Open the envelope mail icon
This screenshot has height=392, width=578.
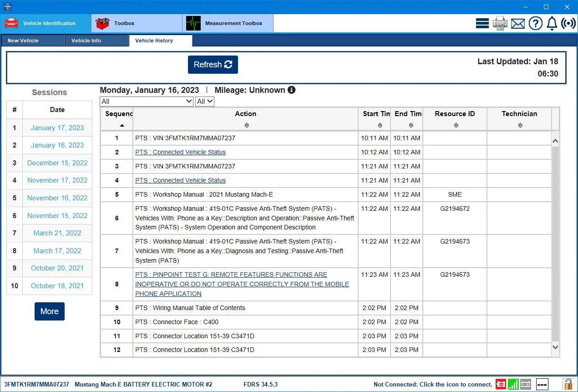[x=518, y=24]
